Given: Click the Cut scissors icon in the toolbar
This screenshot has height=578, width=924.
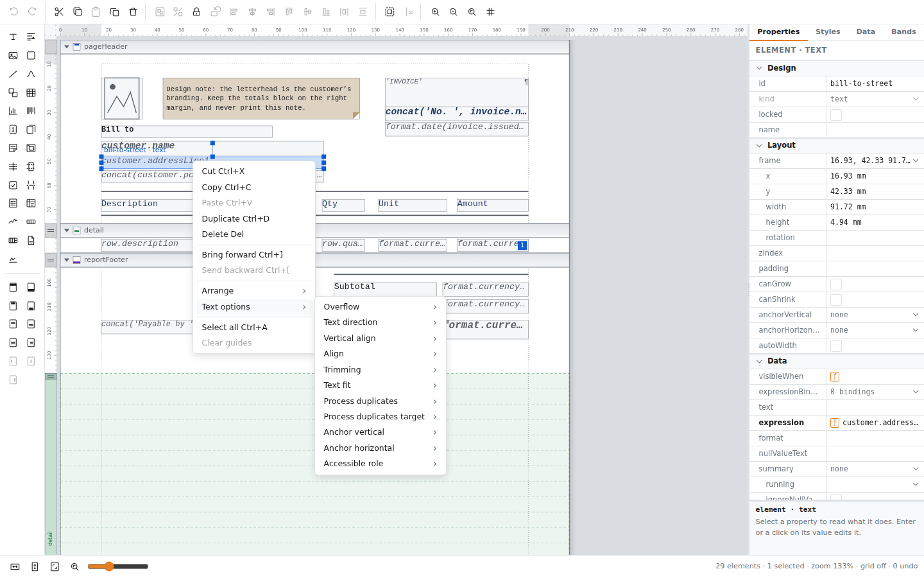Looking at the screenshot, I should [x=59, y=12].
